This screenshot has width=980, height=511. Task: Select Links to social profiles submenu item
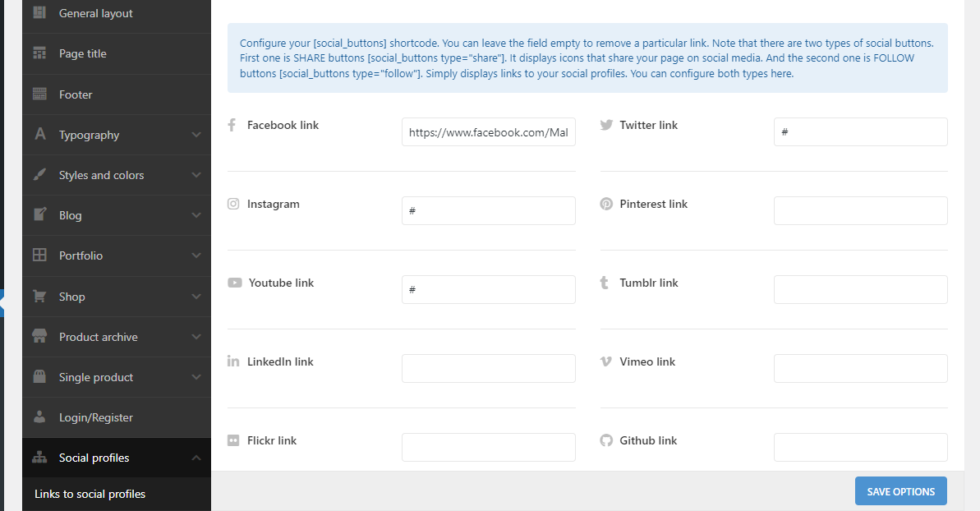pos(90,494)
